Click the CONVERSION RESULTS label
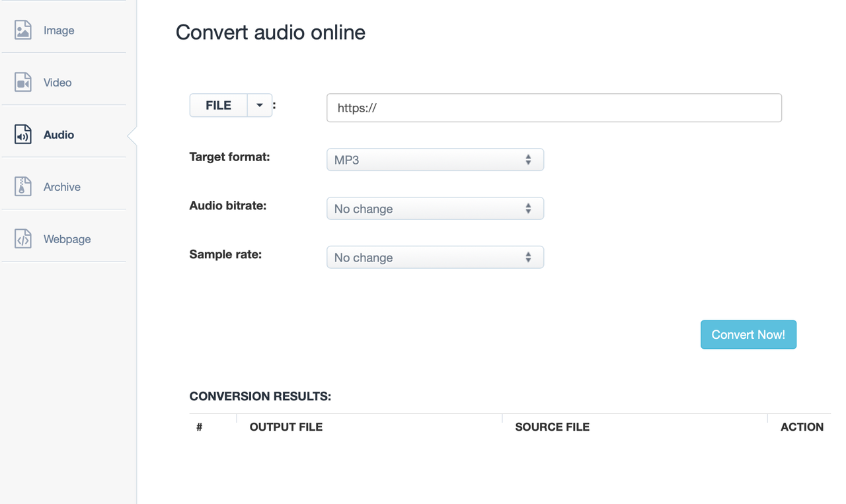This screenshot has width=846, height=504. click(x=260, y=396)
